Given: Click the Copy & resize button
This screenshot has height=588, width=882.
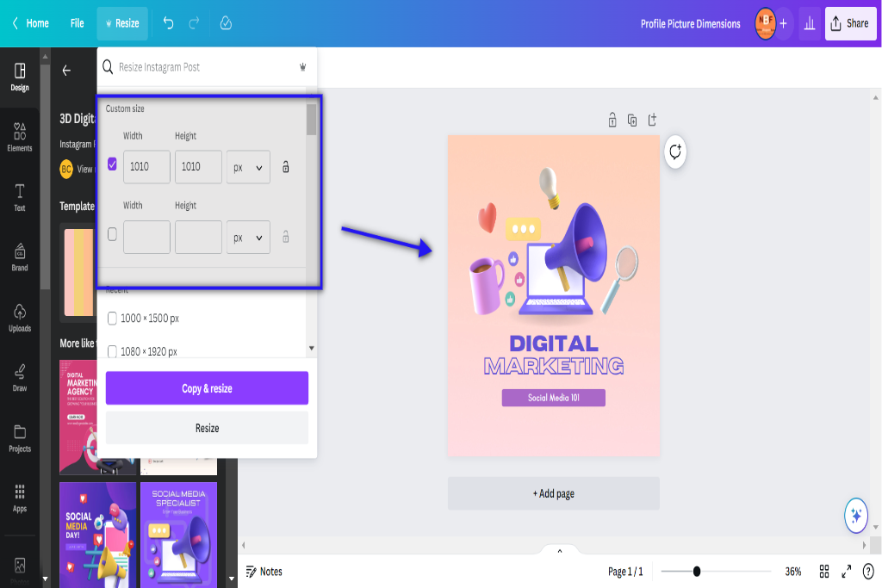Looking at the screenshot, I should coord(207,388).
